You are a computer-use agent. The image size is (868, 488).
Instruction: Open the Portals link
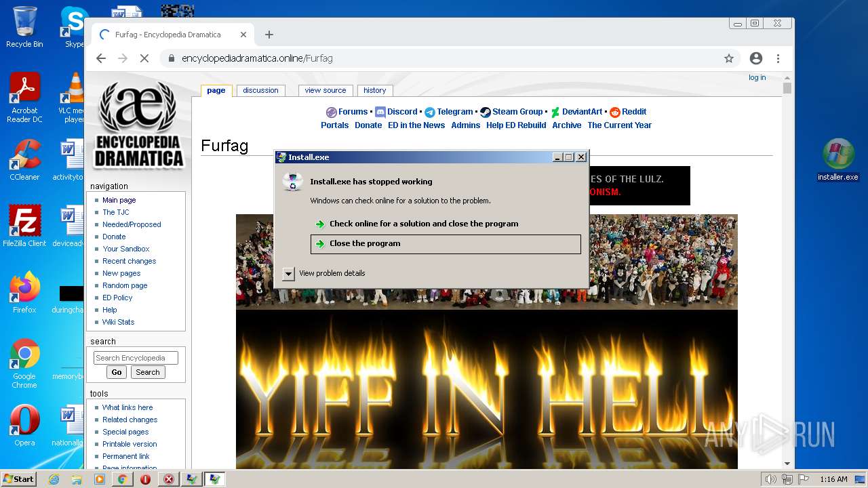click(x=335, y=125)
